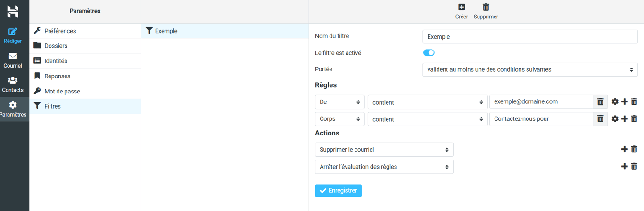Click gear icon on the De rule
The image size is (644, 211).
coord(615,102)
